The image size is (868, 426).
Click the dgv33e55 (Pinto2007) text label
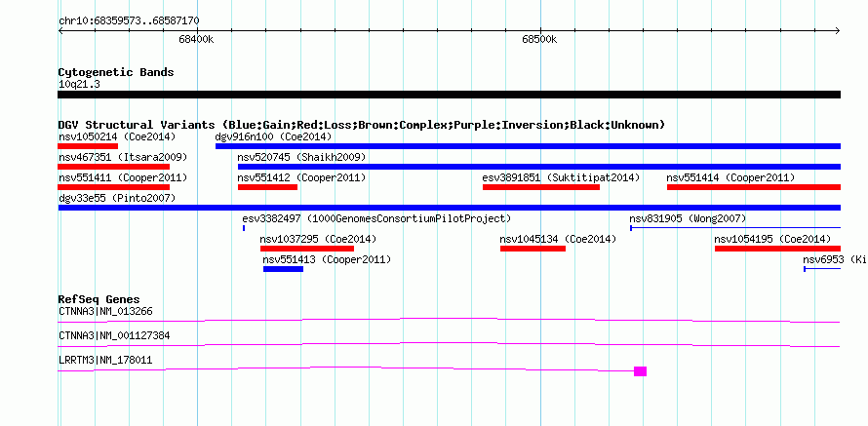tap(117, 198)
